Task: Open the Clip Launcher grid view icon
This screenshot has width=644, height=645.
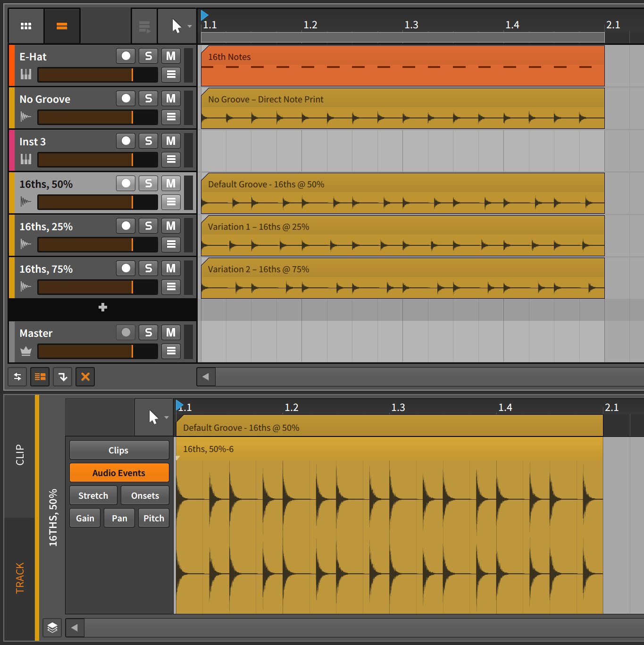Action: tap(25, 25)
